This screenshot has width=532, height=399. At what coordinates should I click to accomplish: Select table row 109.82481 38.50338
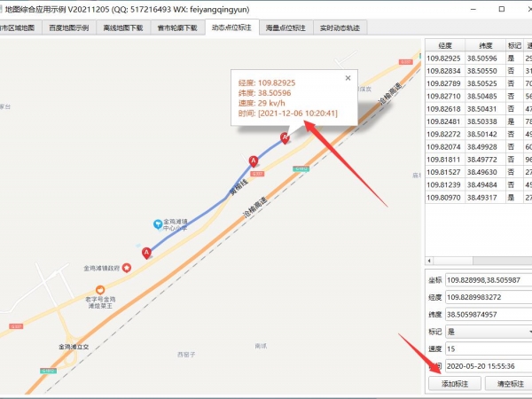coord(479,121)
